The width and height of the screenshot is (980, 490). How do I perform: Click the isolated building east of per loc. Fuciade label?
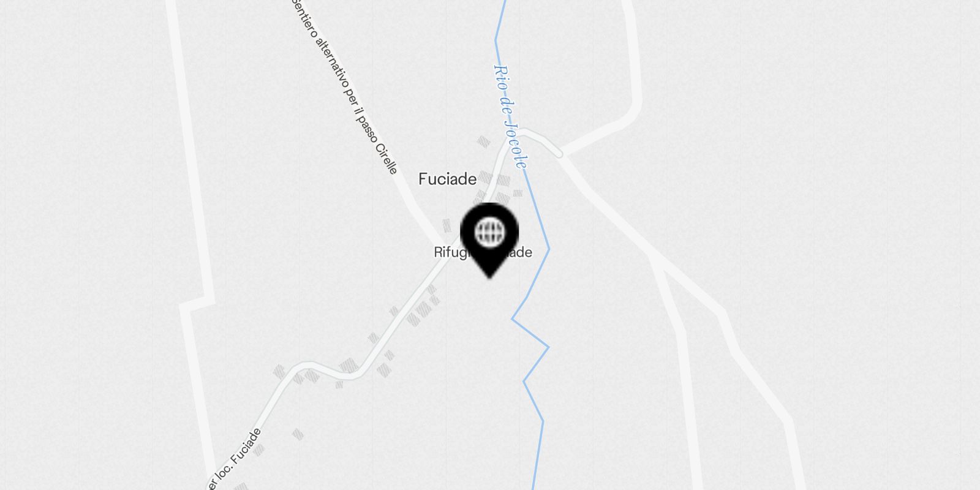(298, 435)
